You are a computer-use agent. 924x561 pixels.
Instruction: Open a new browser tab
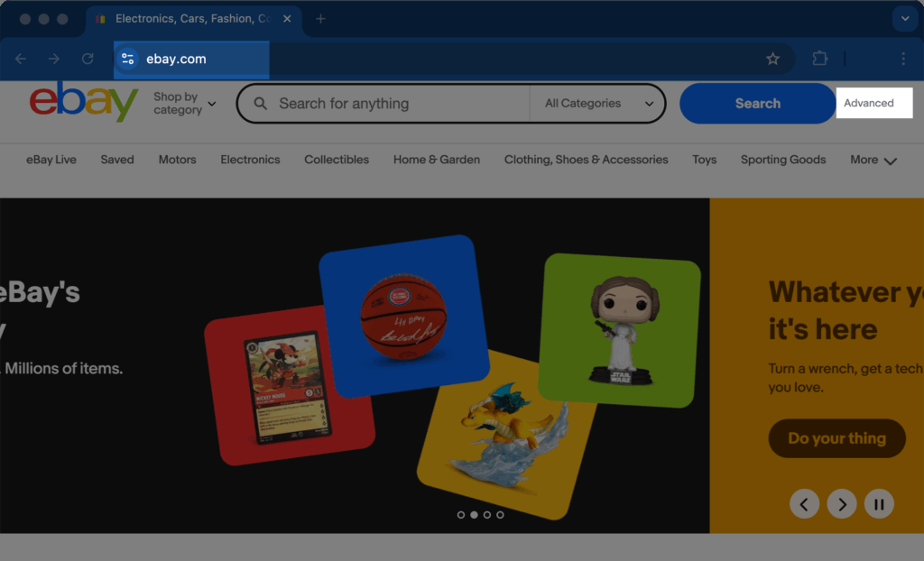320,19
